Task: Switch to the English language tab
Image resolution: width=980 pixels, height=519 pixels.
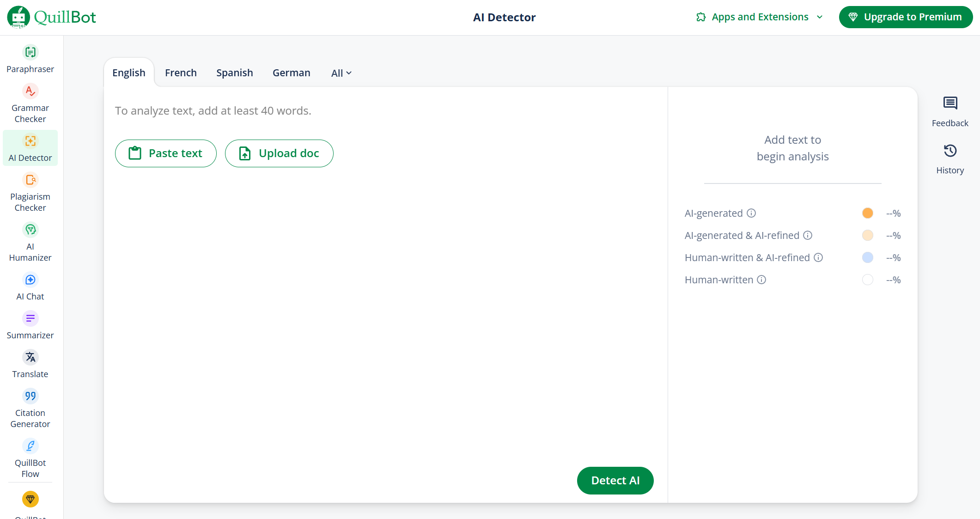Action: pyautogui.click(x=129, y=73)
